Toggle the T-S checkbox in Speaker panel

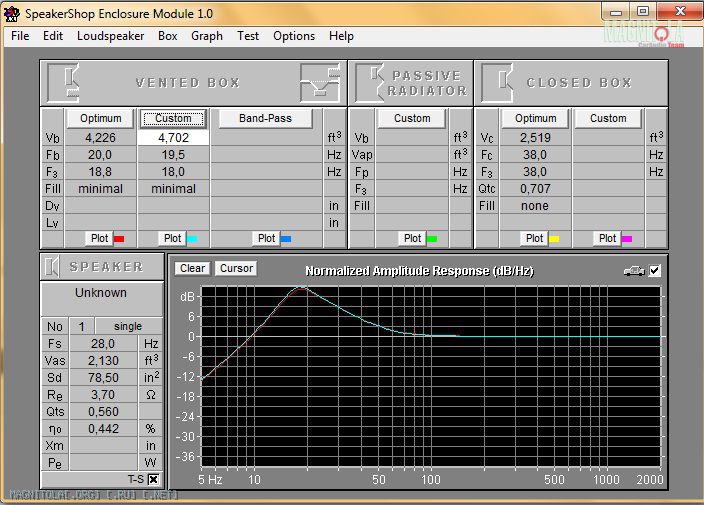point(153,479)
